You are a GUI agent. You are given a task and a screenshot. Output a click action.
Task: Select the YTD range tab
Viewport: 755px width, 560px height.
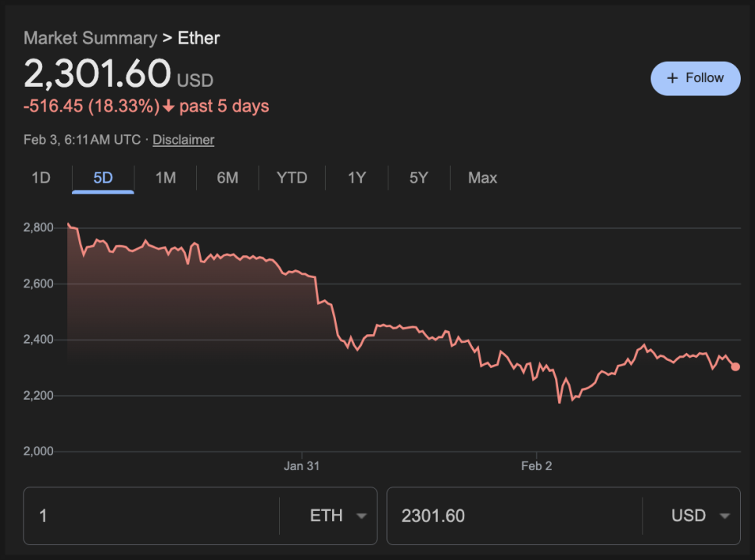point(292,178)
